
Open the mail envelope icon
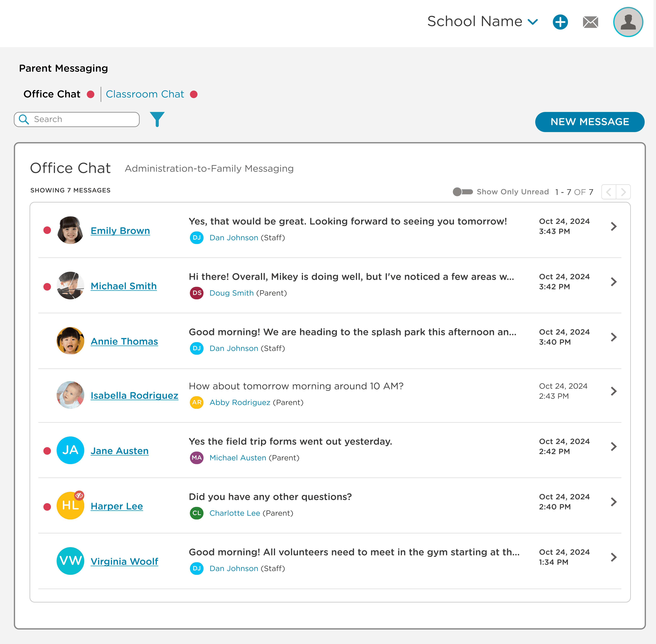590,22
